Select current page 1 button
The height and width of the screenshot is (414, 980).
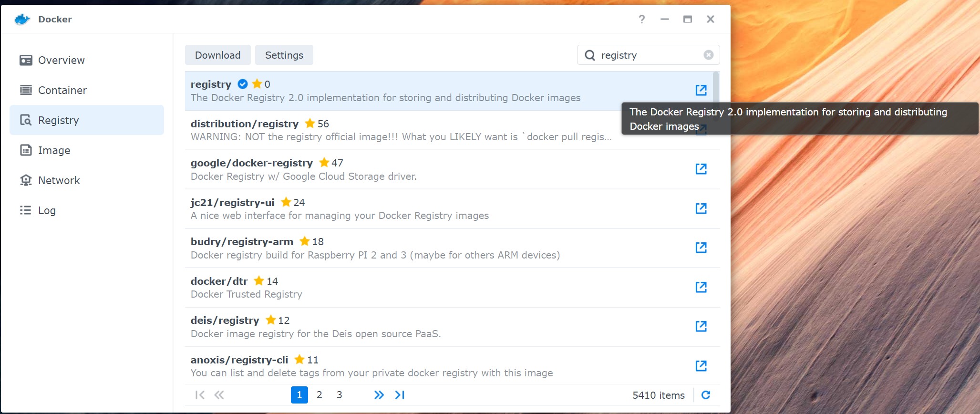[x=299, y=395]
